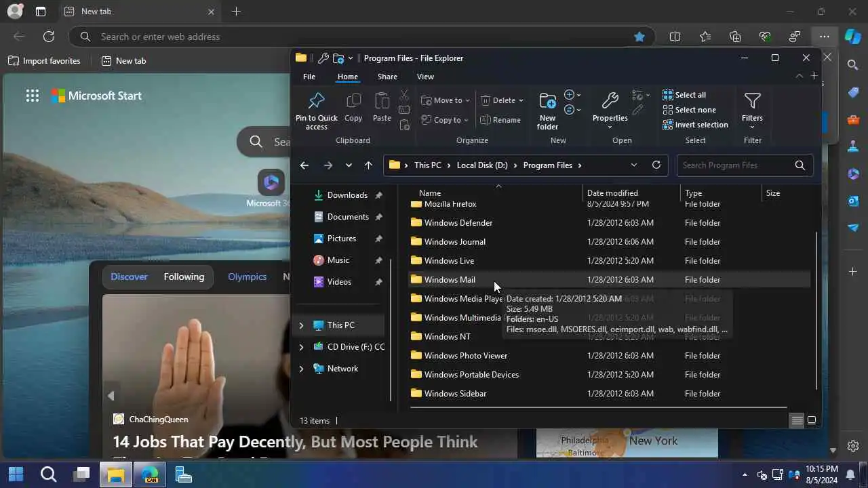Image resolution: width=868 pixels, height=488 pixels.
Task: Switch to the Share ribbon tab
Action: [x=387, y=77]
